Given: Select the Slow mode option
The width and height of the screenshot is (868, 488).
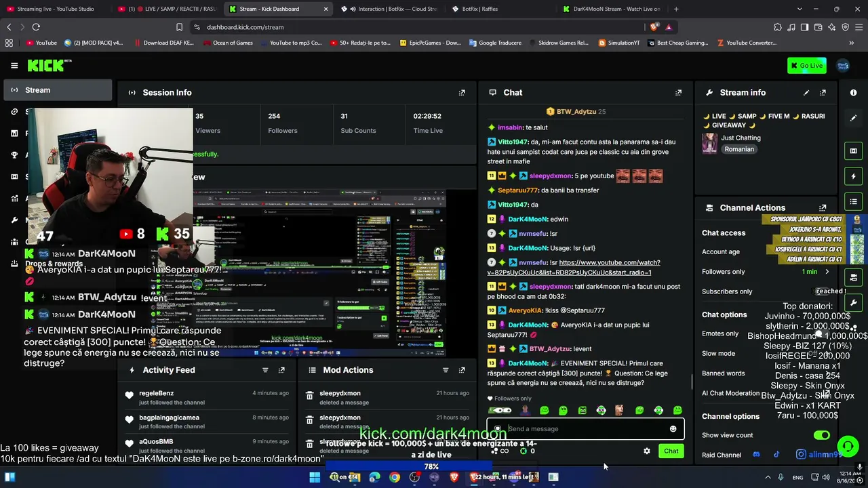Looking at the screenshot, I should pos(719,353).
